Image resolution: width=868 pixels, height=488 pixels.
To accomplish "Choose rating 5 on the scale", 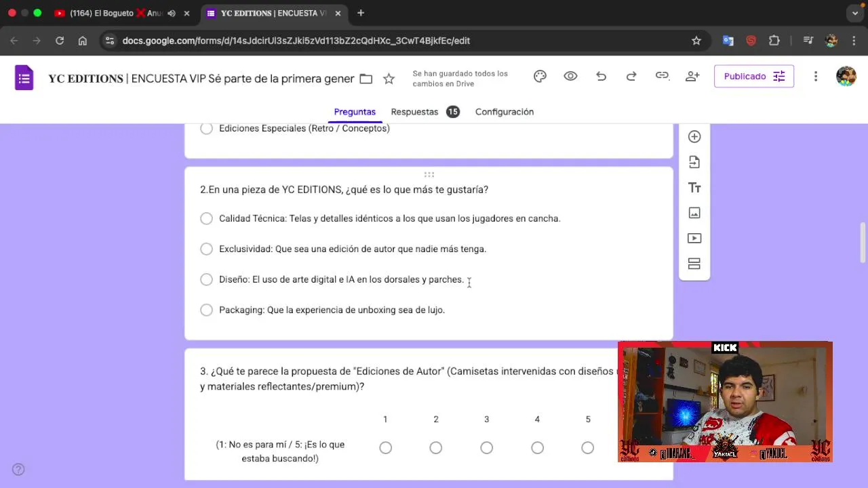I will (588, 447).
